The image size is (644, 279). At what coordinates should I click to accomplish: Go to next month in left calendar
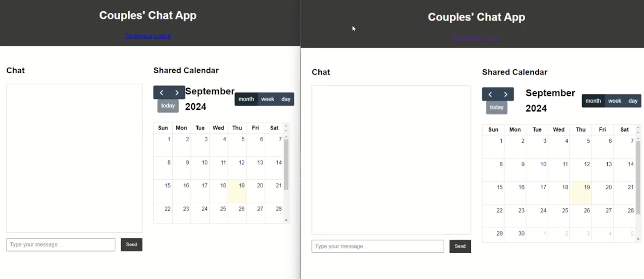[177, 92]
